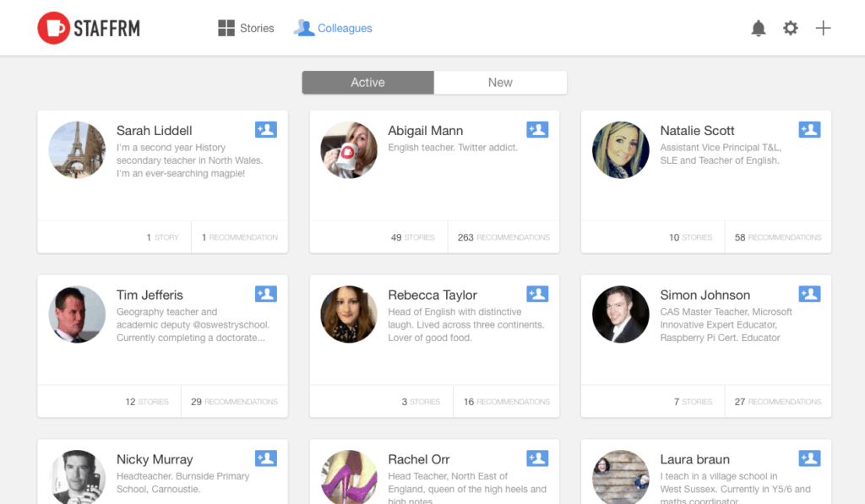Click Laura braun's profile picture
The height and width of the screenshot is (504, 865).
tap(621, 477)
